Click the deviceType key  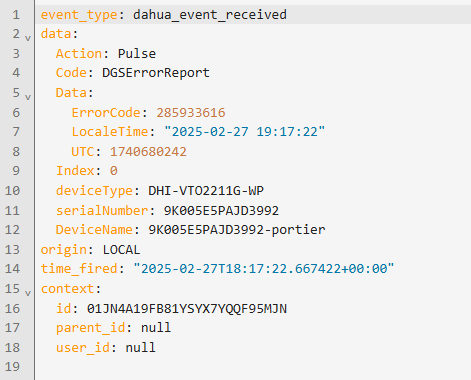click(x=94, y=191)
